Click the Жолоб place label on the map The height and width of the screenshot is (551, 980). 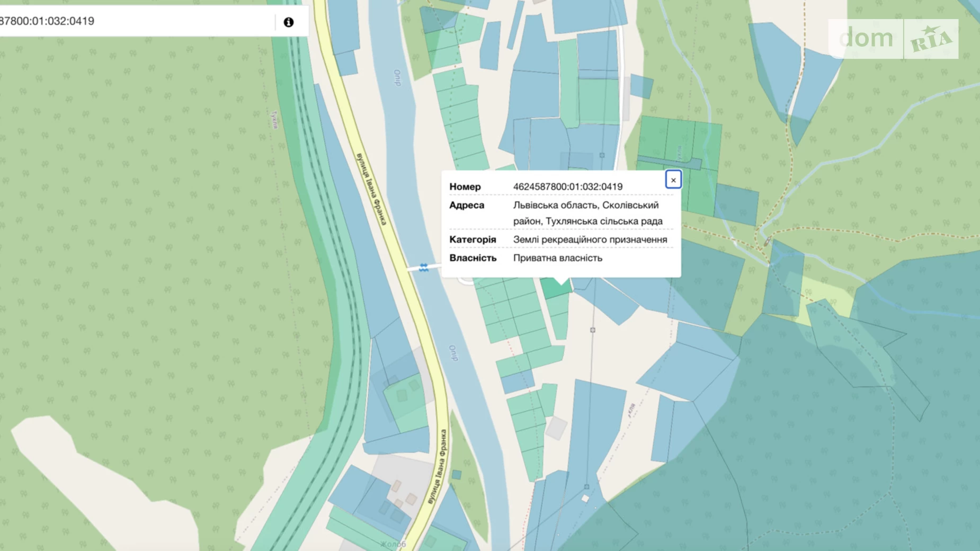(x=393, y=544)
